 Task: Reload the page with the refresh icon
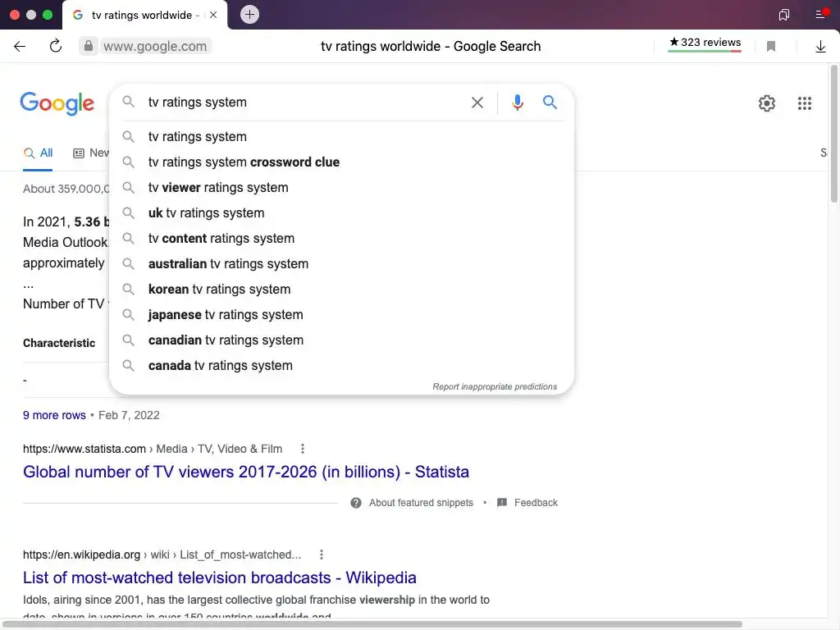(x=56, y=46)
